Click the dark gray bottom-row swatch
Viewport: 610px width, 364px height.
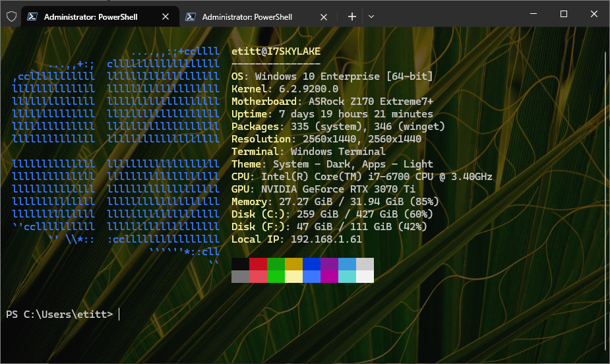coord(241,276)
